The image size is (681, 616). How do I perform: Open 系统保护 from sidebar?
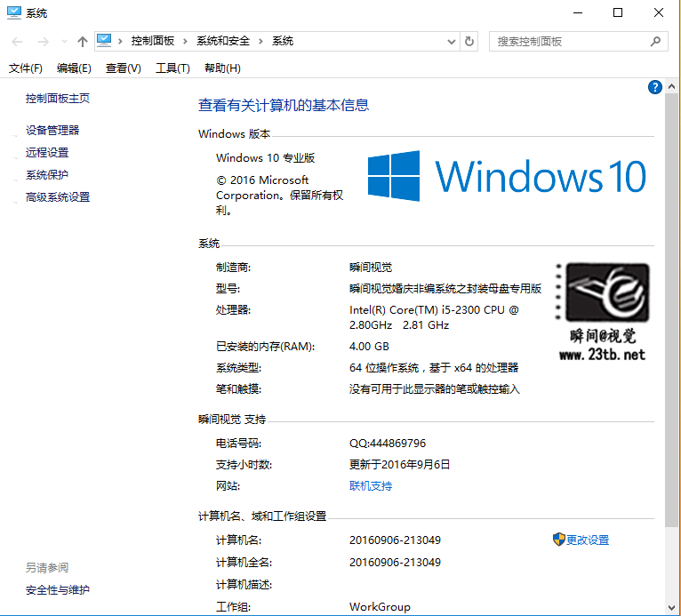[47, 175]
